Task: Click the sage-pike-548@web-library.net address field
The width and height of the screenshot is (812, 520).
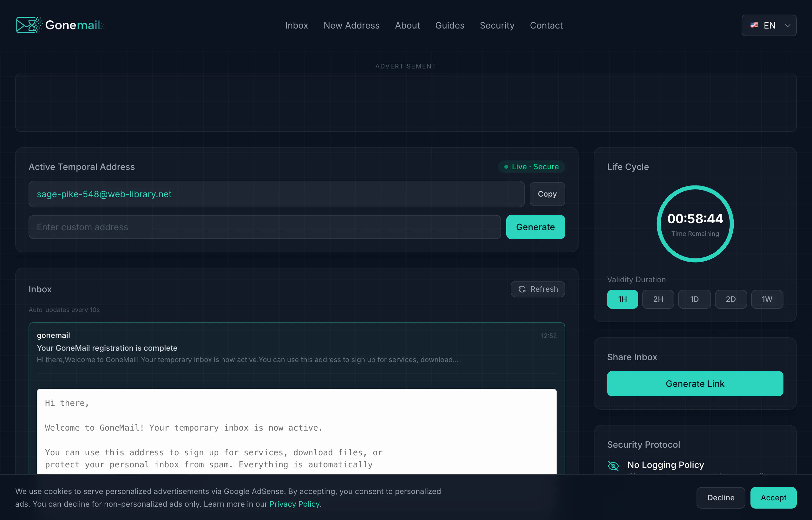Action: pyautogui.click(x=277, y=194)
